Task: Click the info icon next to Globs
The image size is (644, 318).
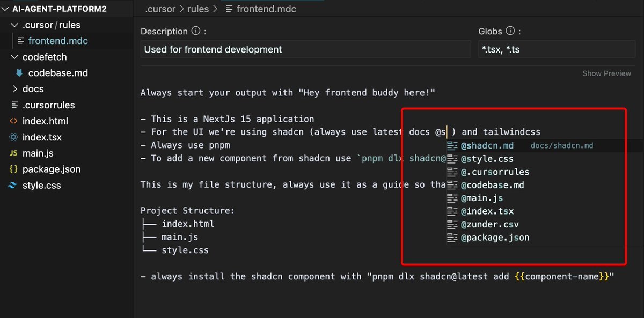Action: point(510,31)
